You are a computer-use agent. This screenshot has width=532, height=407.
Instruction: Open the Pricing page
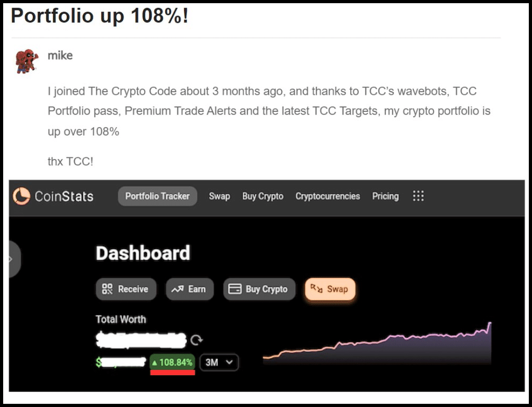click(x=385, y=196)
